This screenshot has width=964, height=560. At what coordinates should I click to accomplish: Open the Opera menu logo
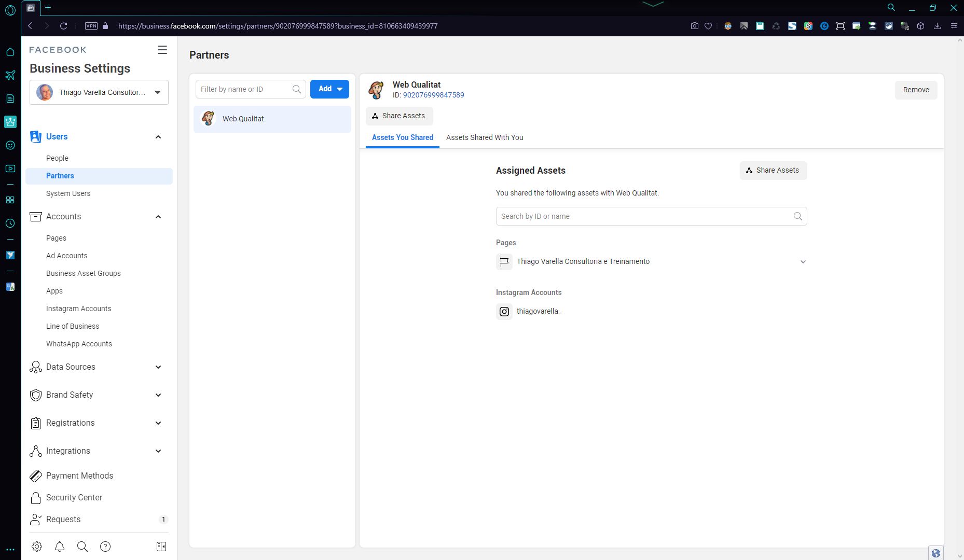click(10, 10)
